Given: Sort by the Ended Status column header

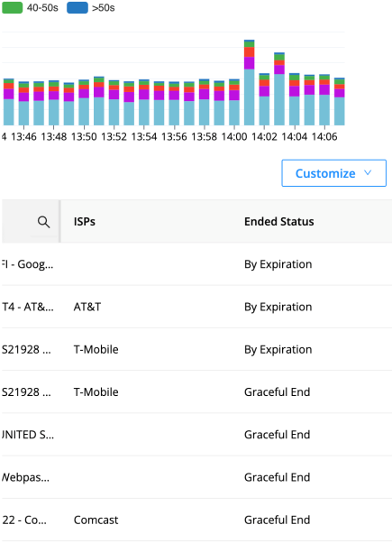Looking at the screenshot, I should coord(278,222).
